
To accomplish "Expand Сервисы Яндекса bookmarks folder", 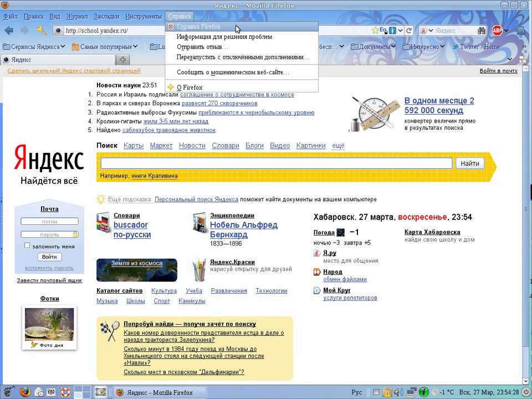I will (x=34, y=47).
